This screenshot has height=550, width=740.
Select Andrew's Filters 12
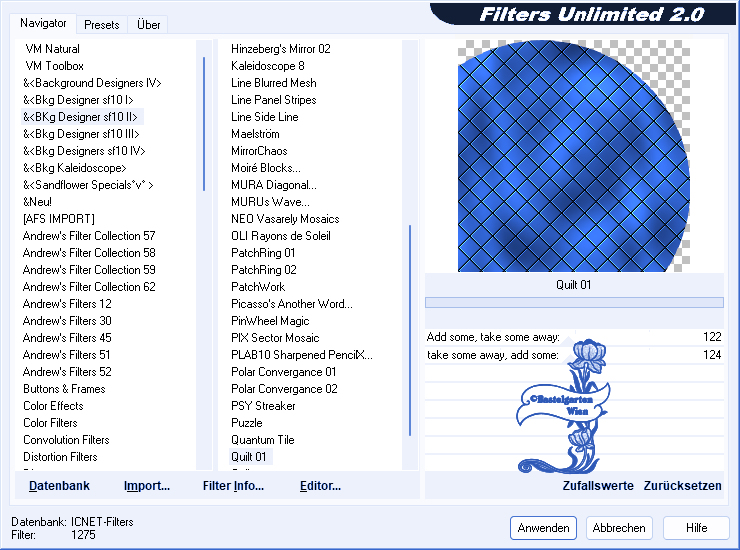[67, 304]
